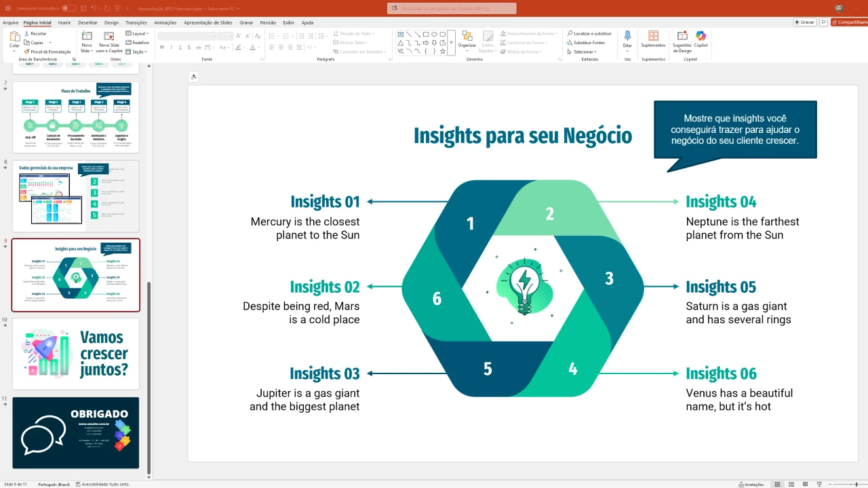868x488 pixels.
Task: Switch to reading view in status bar
Action: 805,484
